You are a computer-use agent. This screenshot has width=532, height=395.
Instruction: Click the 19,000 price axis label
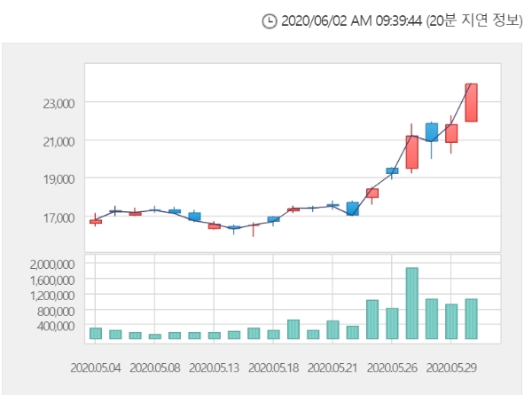pyautogui.click(x=59, y=179)
